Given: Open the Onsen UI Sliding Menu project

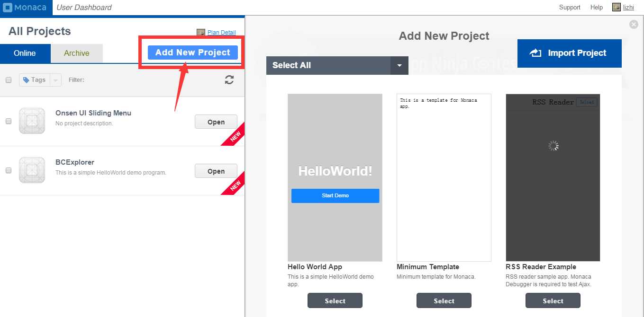Looking at the screenshot, I should coord(216,122).
